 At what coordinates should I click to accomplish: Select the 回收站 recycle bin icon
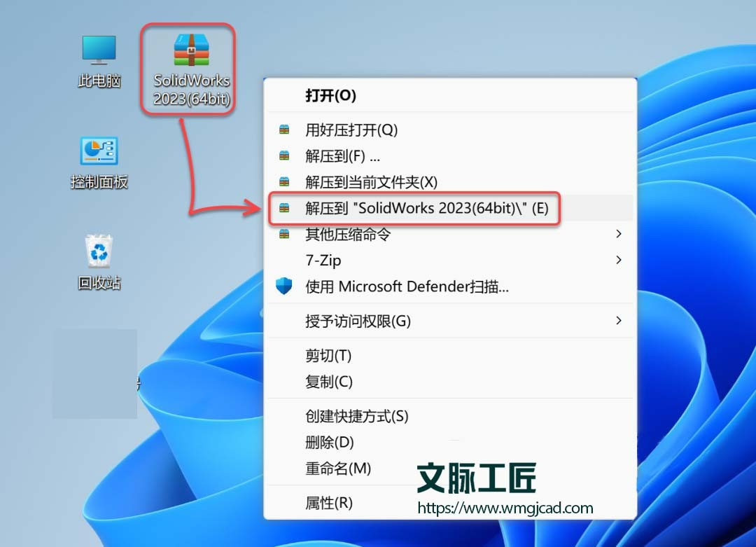point(99,251)
